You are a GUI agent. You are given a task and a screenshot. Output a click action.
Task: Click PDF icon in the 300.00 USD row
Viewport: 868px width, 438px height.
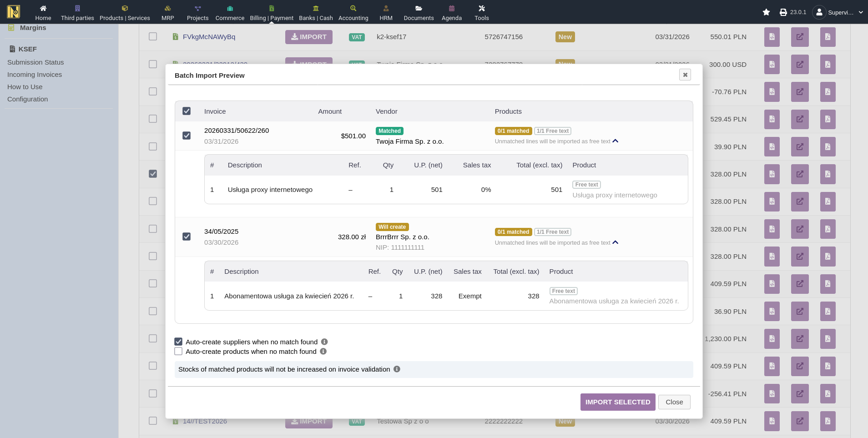[x=828, y=65]
